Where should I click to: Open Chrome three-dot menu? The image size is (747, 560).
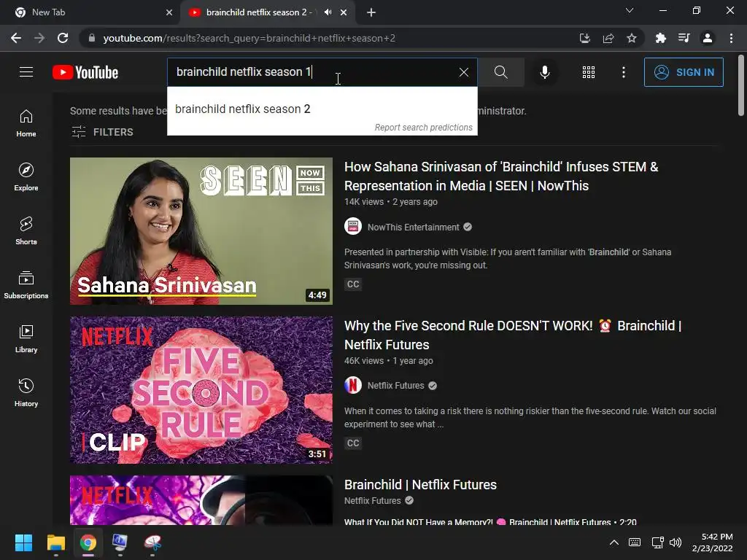coord(731,38)
